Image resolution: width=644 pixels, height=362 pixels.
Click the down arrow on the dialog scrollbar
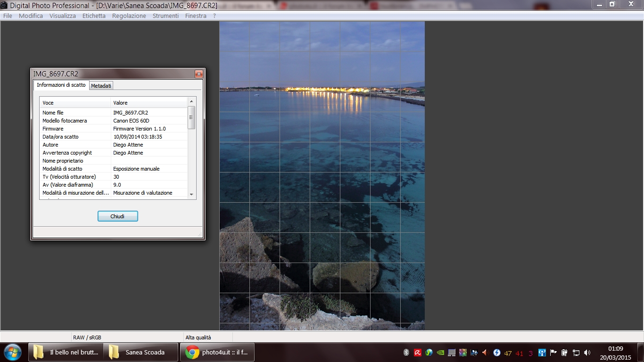[191, 195]
